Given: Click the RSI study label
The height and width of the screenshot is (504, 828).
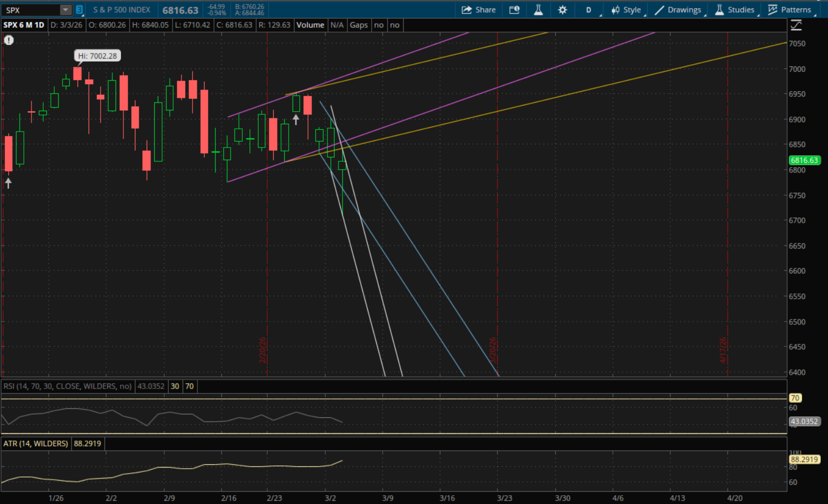Looking at the screenshot, I should coord(67,386).
